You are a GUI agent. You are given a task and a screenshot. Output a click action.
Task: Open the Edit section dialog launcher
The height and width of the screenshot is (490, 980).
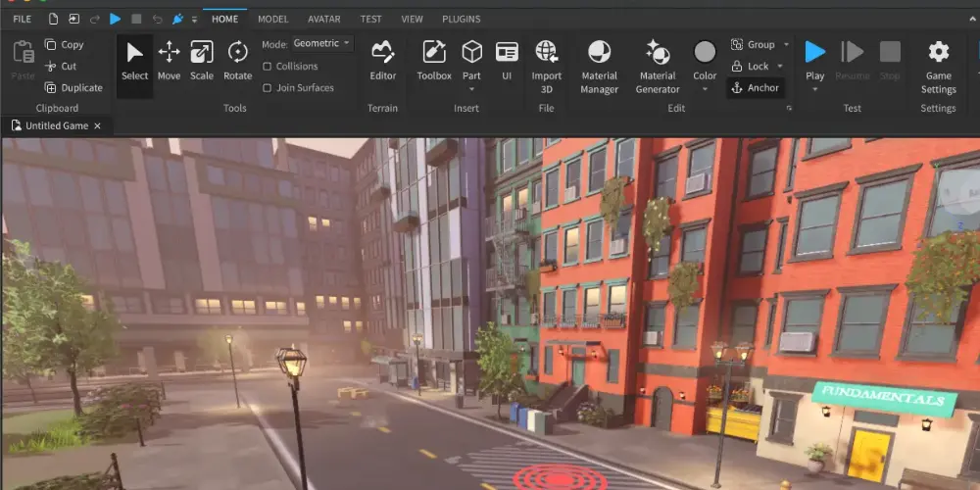pos(789,108)
